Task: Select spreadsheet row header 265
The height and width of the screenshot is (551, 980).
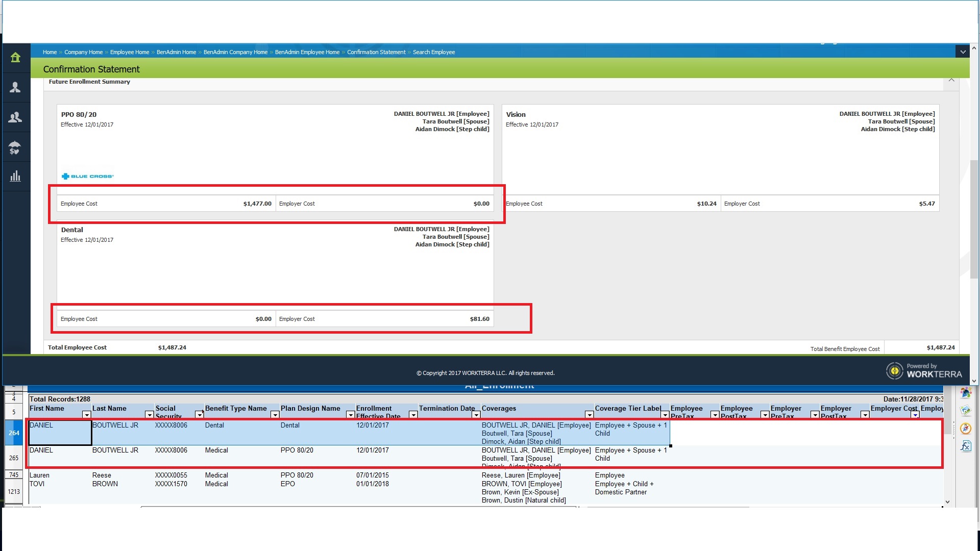Action: tap(14, 458)
